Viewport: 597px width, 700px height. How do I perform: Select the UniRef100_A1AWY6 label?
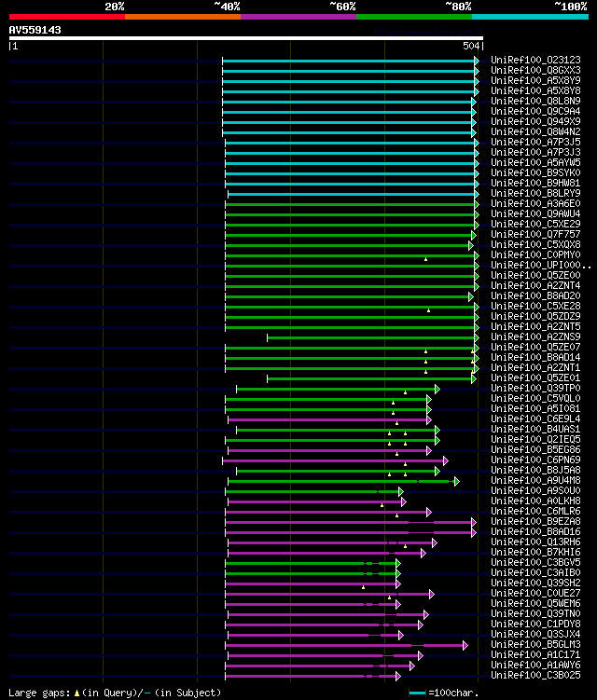(x=535, y=666)
